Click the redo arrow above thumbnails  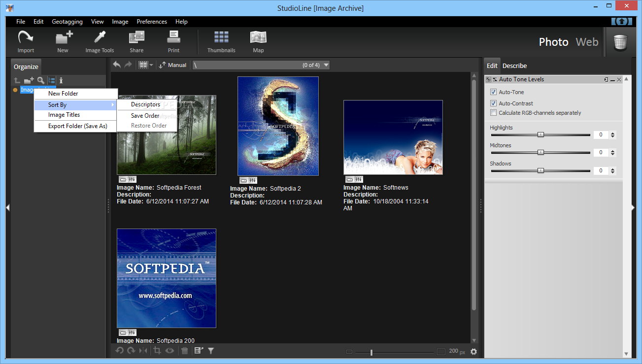(128, 65)
